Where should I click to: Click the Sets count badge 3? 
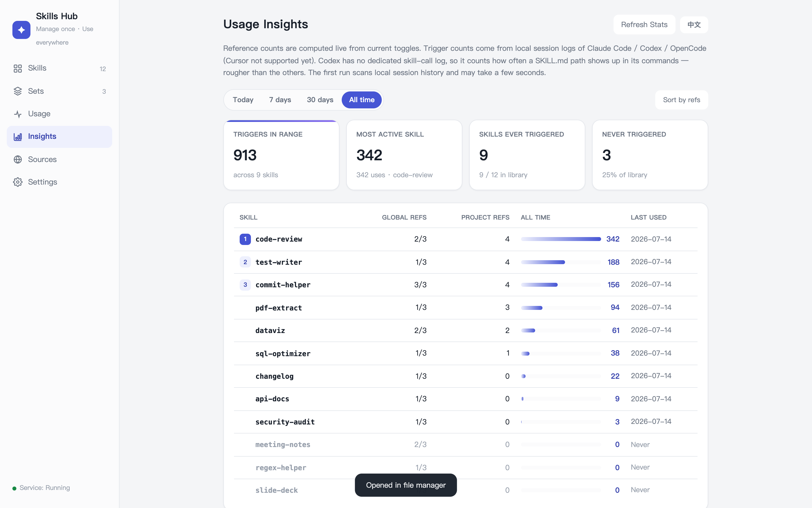tap(104, 91)
